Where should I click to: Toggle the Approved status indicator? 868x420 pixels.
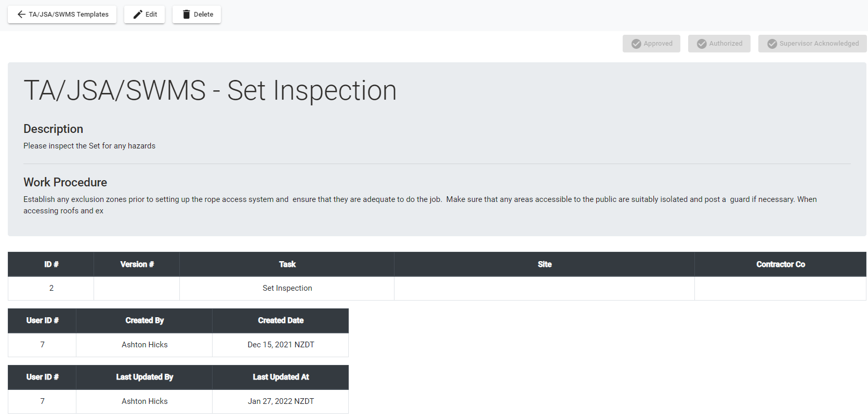pyautogui.click(x=651, y=44)
